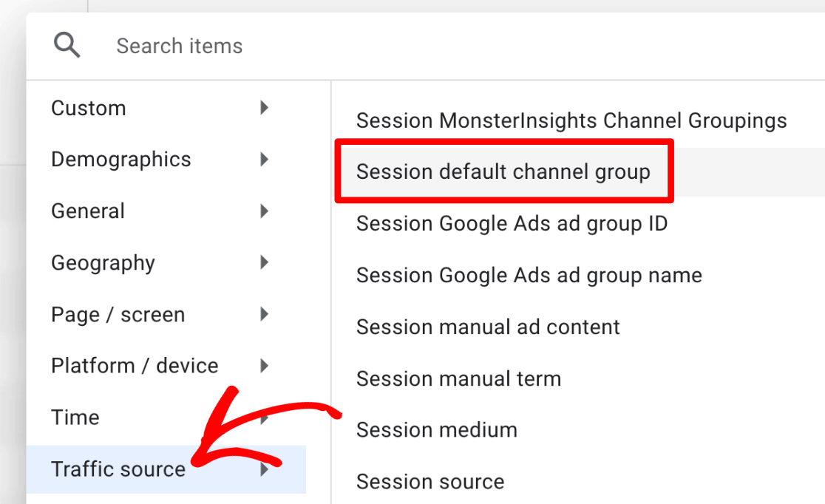The image size is (825, 504).
Task: Select Session manual ad content
Action: pos(488,327)
